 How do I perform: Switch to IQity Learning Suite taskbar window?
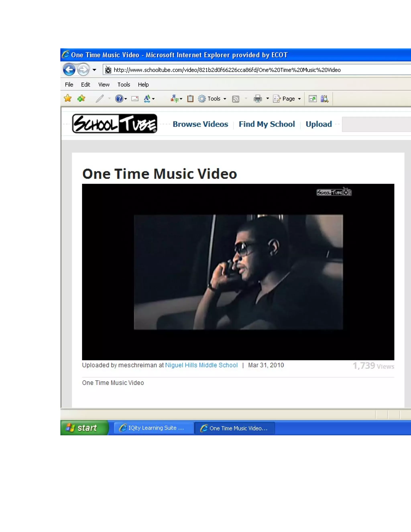[154, 428]
